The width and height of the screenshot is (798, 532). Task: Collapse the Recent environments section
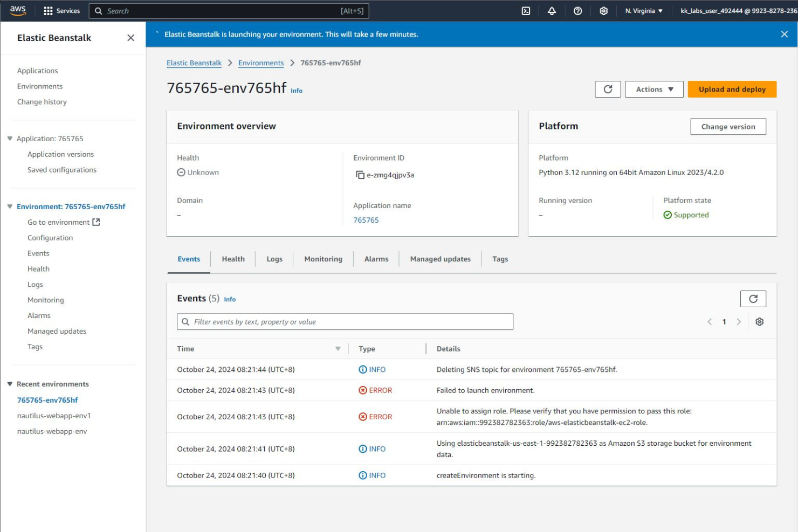[x=9, y=384]
